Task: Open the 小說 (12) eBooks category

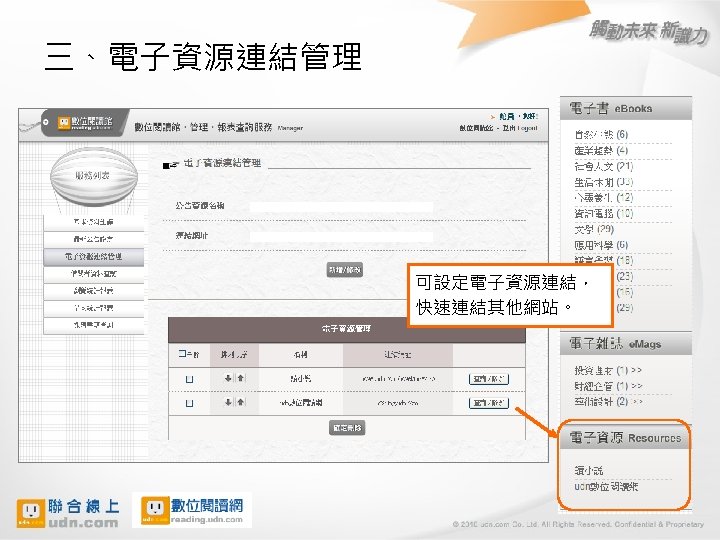Action: [x=603, y=197]
